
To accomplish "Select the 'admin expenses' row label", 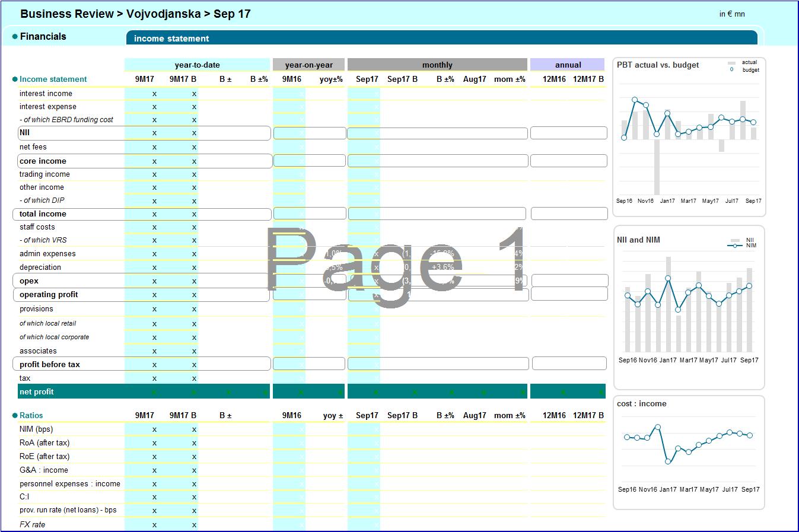I will point(47,253).
